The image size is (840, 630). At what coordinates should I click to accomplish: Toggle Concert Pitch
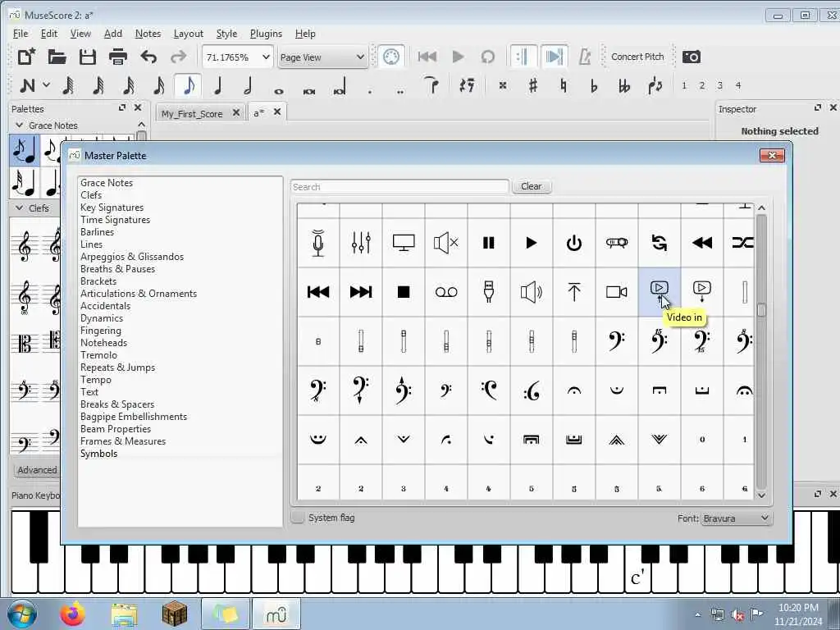pos(637,57)
